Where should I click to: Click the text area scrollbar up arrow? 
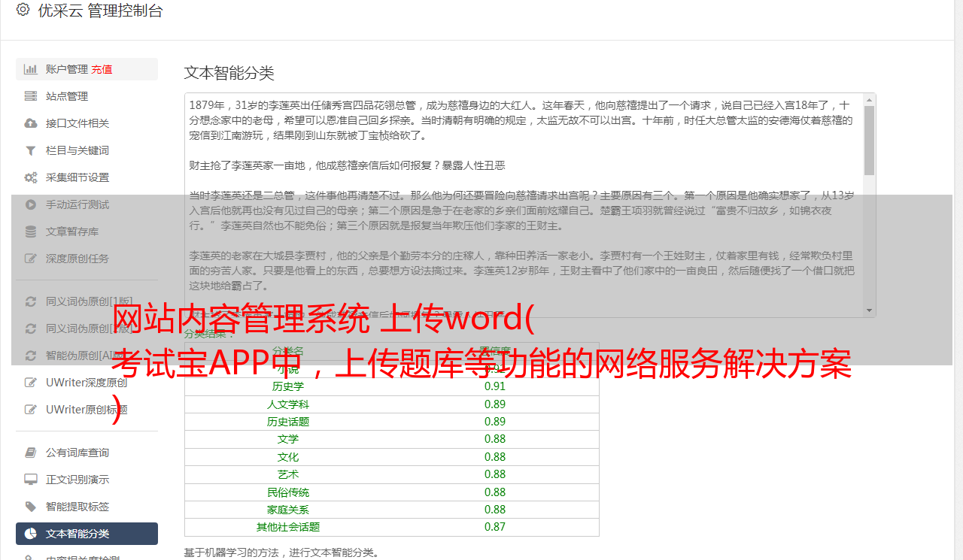tap(869, 99)
